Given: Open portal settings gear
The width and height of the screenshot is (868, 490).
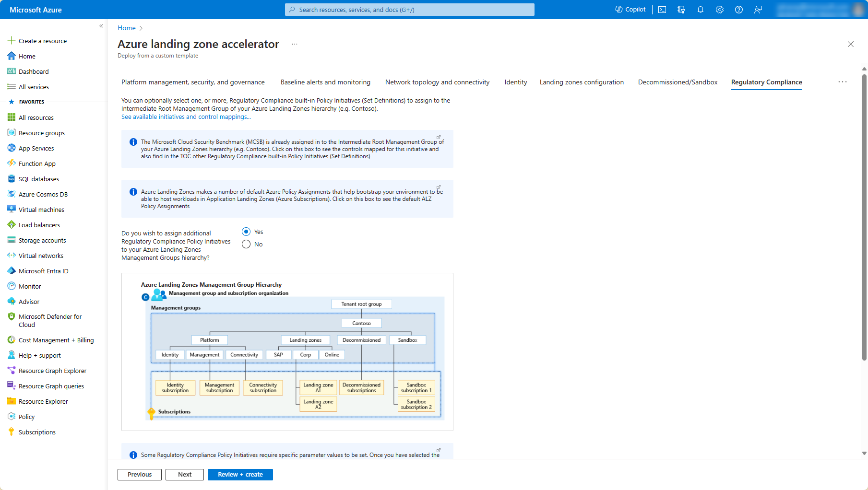Looking at the screenshot, I should point(719,9).
